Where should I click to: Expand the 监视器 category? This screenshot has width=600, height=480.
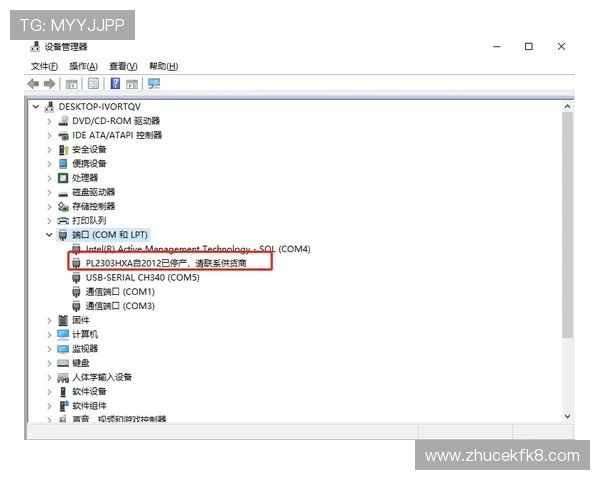49,349
